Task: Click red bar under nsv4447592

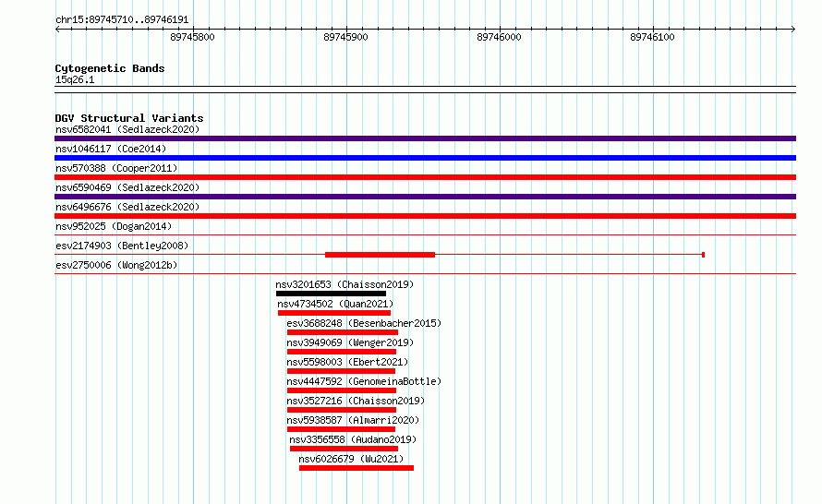Action: coord(342,390)
